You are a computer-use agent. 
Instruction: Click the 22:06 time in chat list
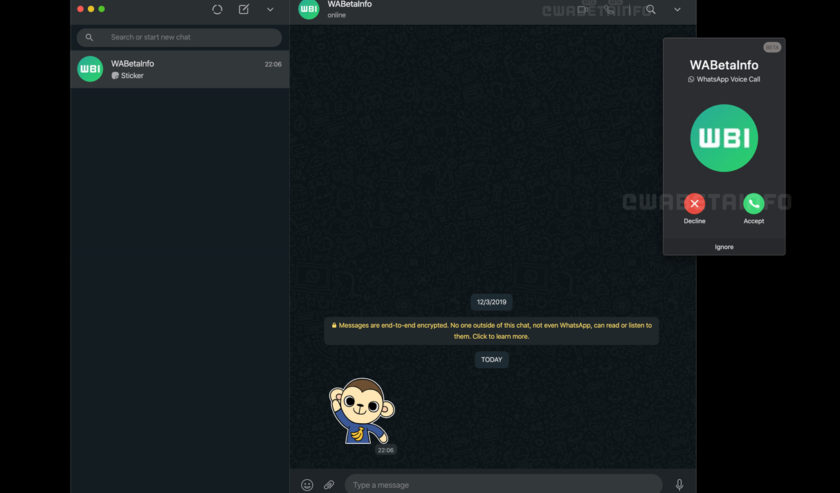point(273,64)
